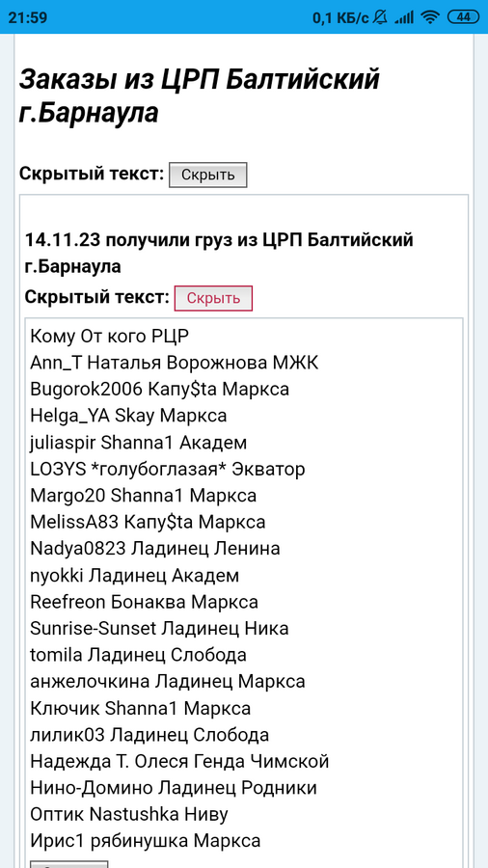488x868 pixels.
Task: Select the Sunrise-Sunset Ладинец Ника row
Action: (x=159, y=629)
